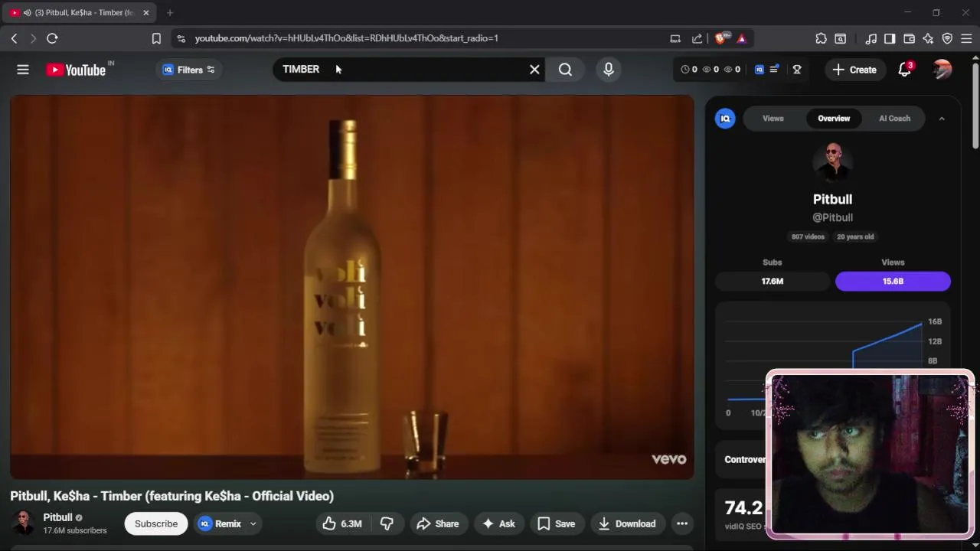Switch to vidIQ Views tab
This screenshot has width=980, height=551.
[773, 119]
